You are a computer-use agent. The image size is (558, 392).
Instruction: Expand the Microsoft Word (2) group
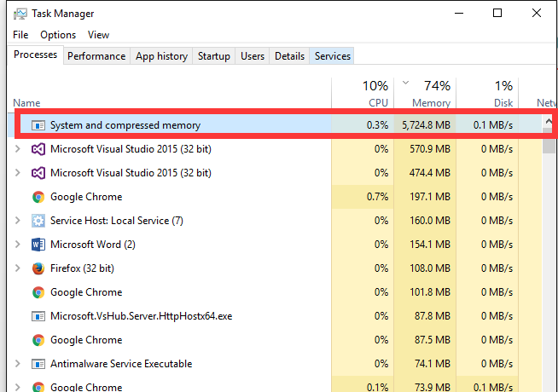click(17, 245)
